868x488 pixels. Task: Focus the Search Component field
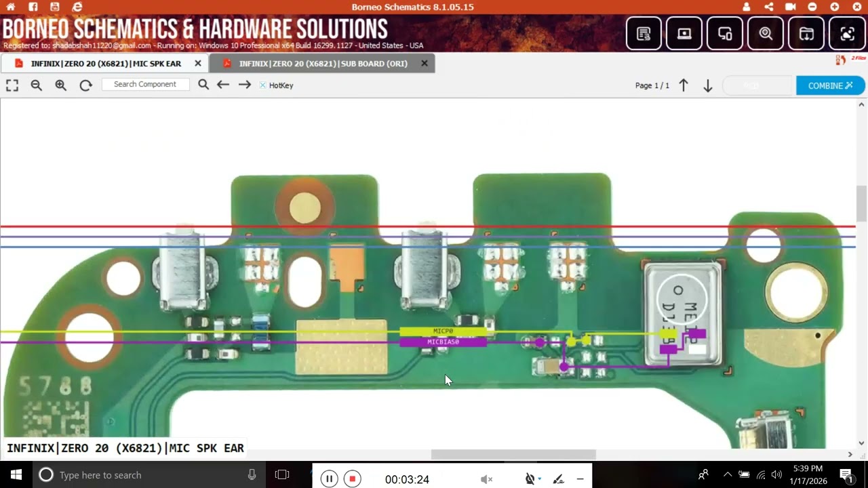tap(146, 84)
